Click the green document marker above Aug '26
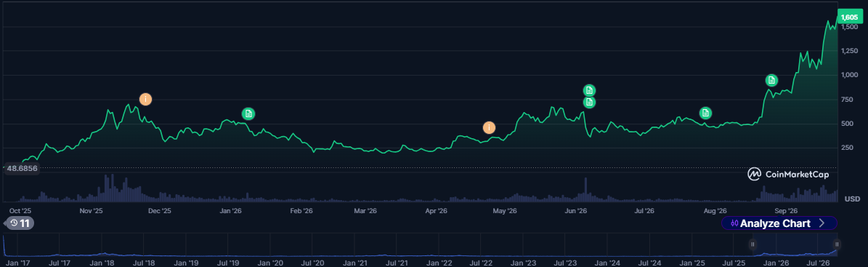 (705, 113)
